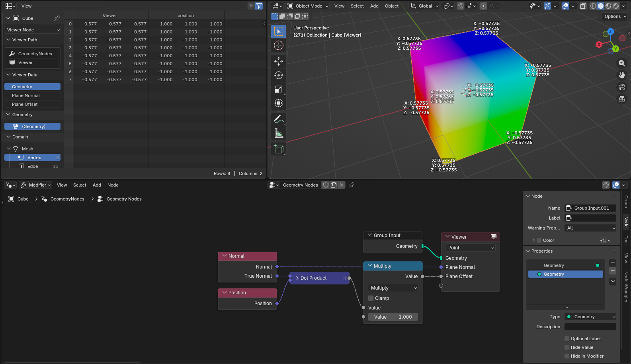The height and width of the screenshot is (364, 631).
Task: Select the Add Cube tool
Action: click(x=279, y=149)
